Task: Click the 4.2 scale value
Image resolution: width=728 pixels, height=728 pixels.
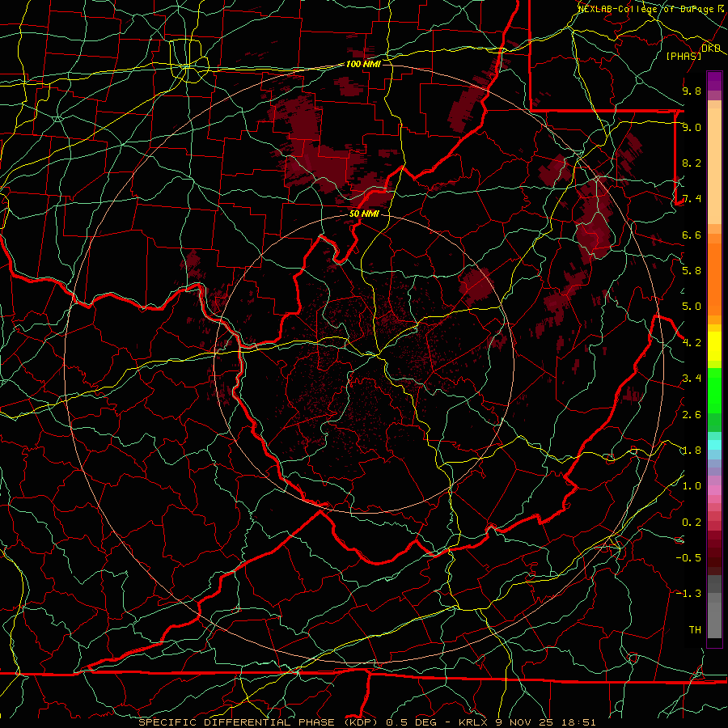Action: point(692,343)
